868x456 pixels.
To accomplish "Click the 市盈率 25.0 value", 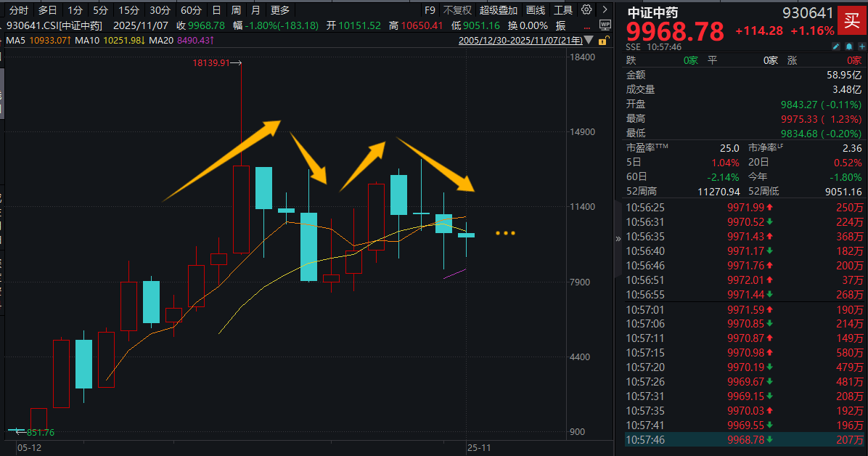I will [x=729, y=148].
